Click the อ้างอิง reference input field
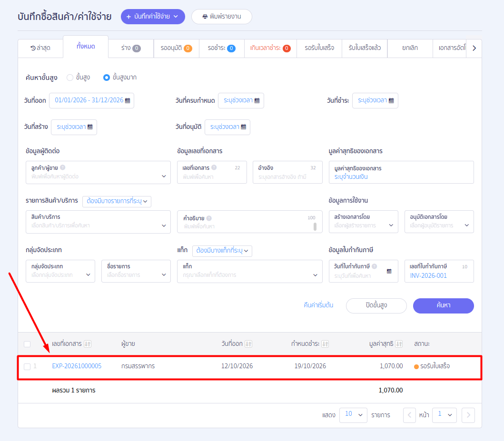The image size is (504, 441). (x=287, y=173)
